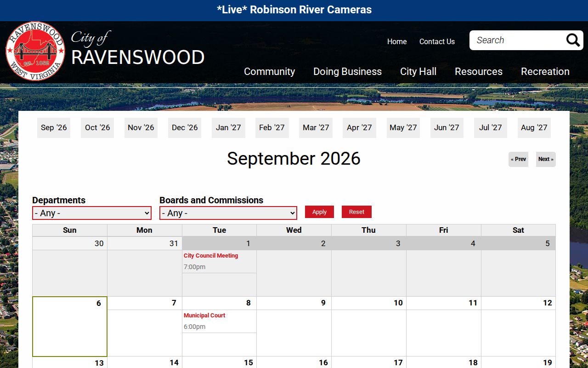Screen dimensions: 588x368
Task: Select the Jan '27 month tab
Action: tap(228, 127)
